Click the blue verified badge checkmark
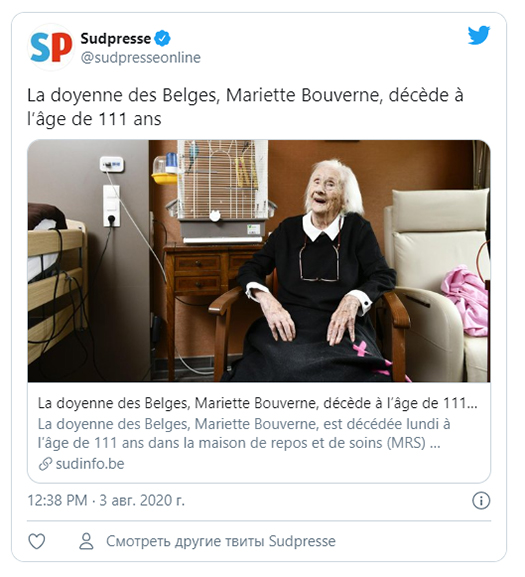Viewport: 525px width, 577px height. [x=162, y=39]
